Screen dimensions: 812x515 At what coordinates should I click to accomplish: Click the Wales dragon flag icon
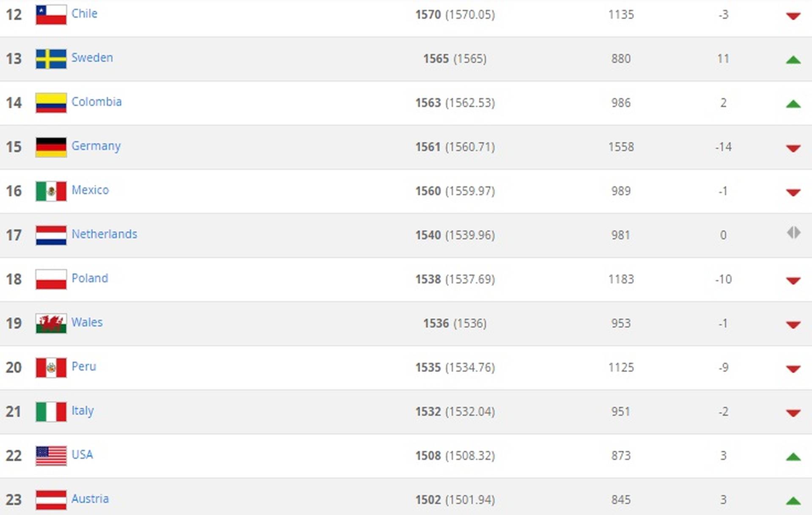(x=51, y=324)
